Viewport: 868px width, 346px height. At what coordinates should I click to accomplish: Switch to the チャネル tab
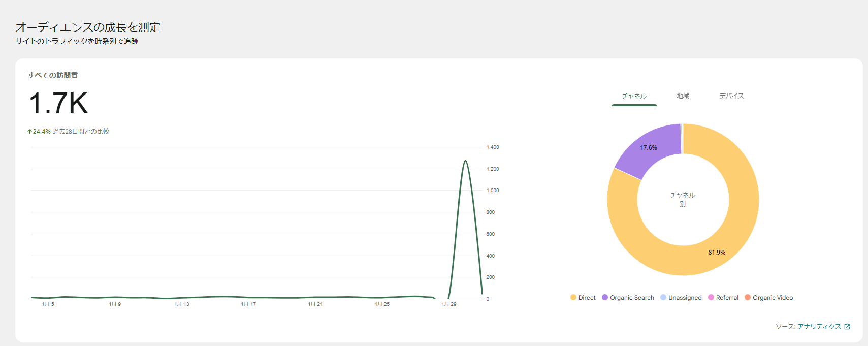tap(634, 96)
